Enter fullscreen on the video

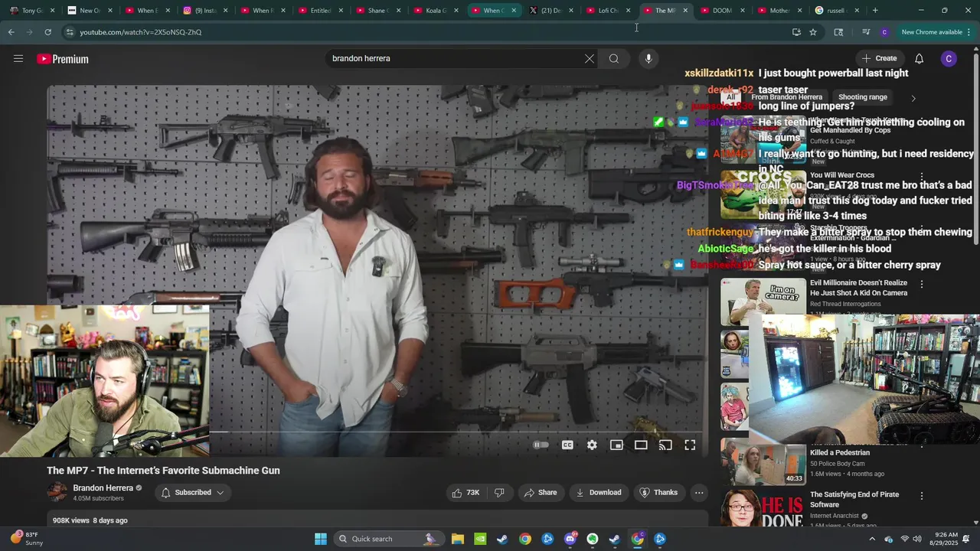(x=690, y=445)
